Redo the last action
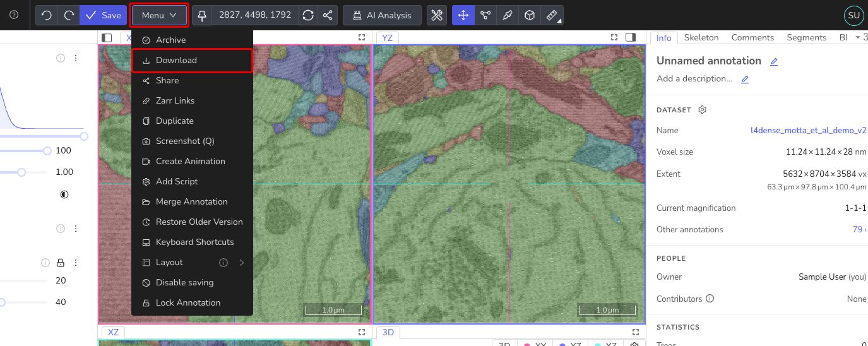 tap(69, 15)
